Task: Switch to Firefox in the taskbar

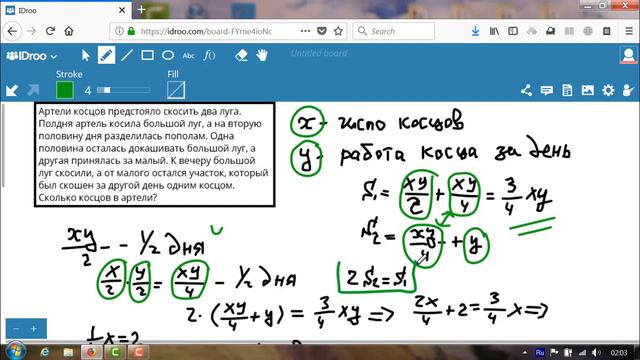Action: [x=91, y=352]
